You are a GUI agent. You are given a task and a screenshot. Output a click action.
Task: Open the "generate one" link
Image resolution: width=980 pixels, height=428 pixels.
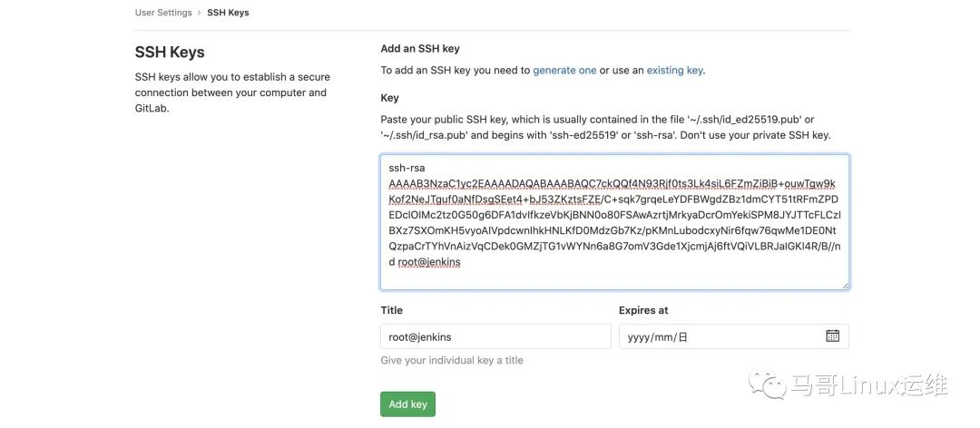(564, 71)
